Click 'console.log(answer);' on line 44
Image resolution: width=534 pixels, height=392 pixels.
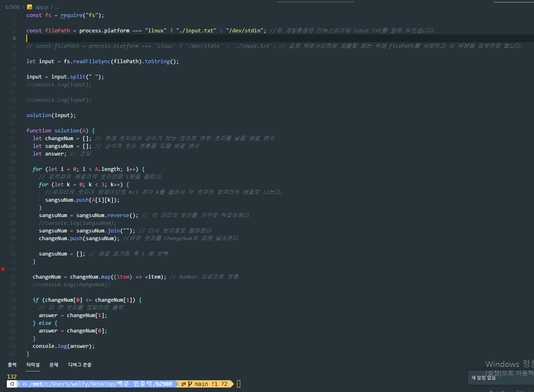click(64, 346)
